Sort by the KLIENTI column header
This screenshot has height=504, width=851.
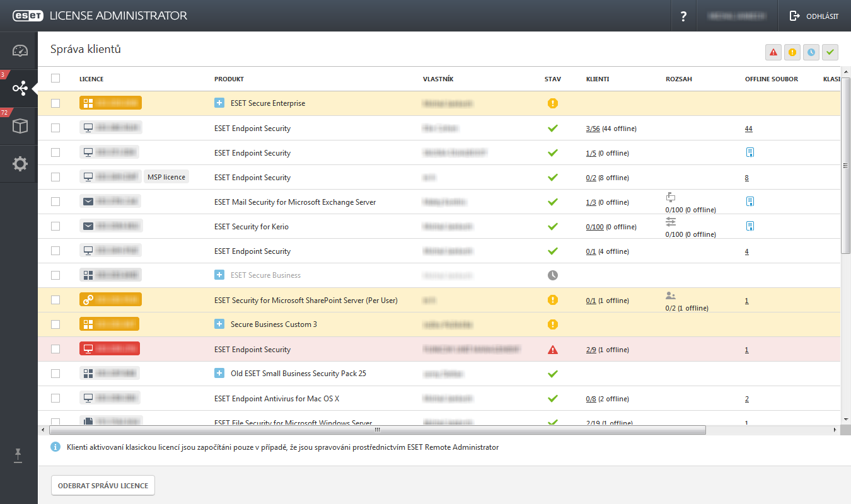coord(598,79)
